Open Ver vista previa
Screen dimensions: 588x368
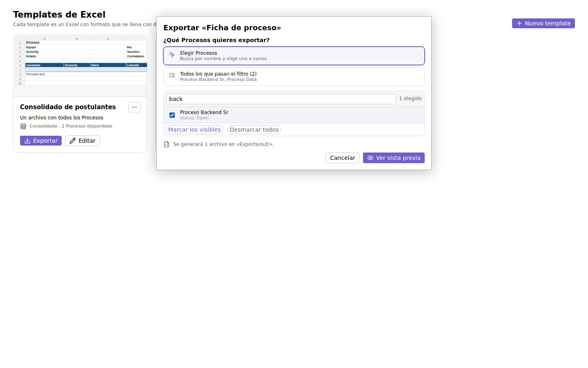click(394, 158)
